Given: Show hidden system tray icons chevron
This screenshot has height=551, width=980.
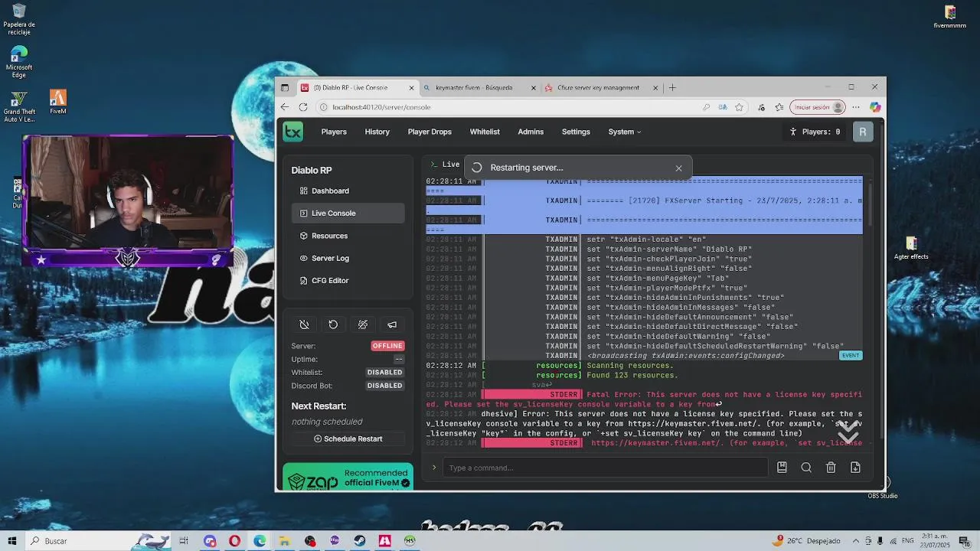Looking at the screenshot, I should 856,540.
